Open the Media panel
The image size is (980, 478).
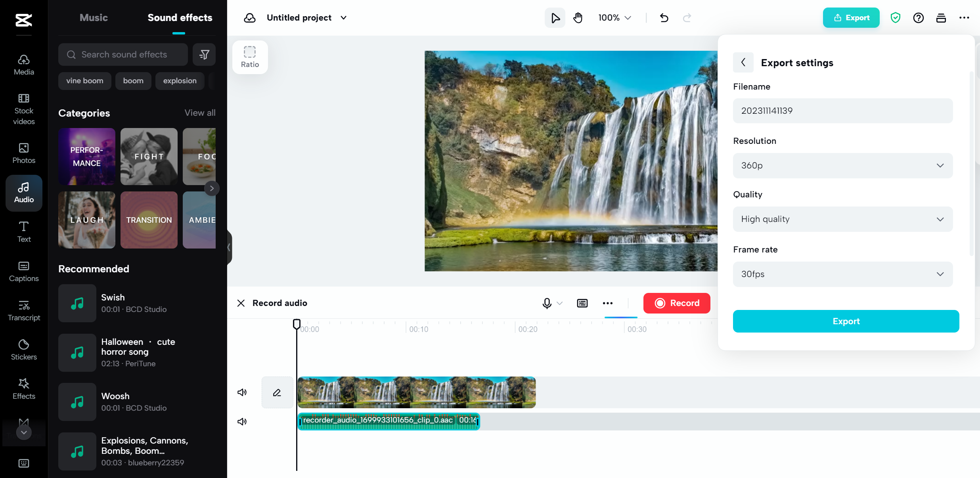(x=23, y=65)
